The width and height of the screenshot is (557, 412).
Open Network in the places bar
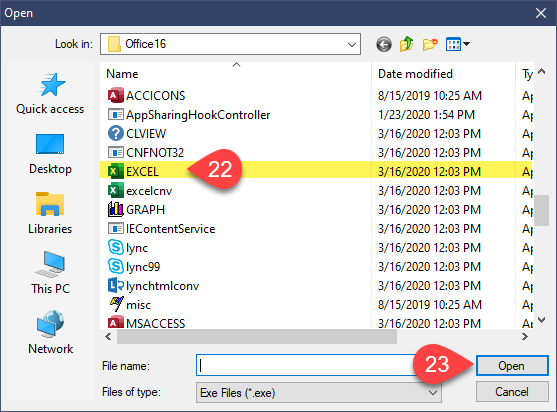pyautogui.click(x=50, y=333)
